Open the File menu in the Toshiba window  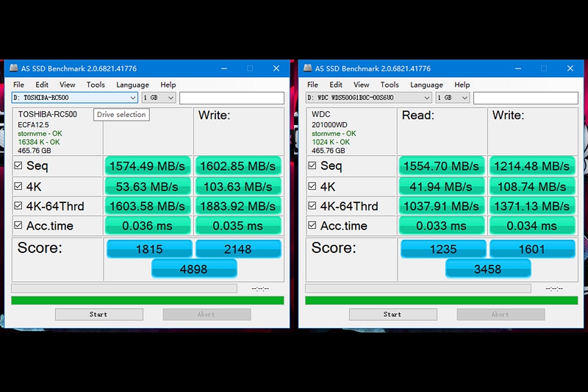pos(18,85)
